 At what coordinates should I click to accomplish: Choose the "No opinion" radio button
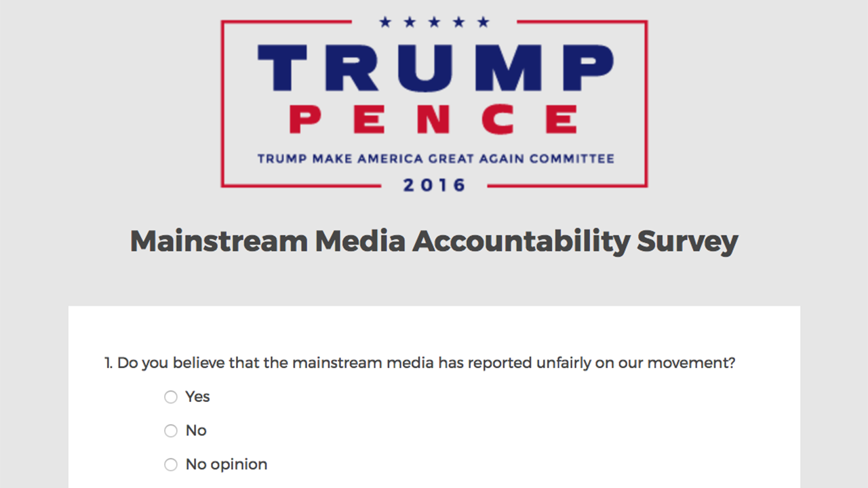[171, 465]
